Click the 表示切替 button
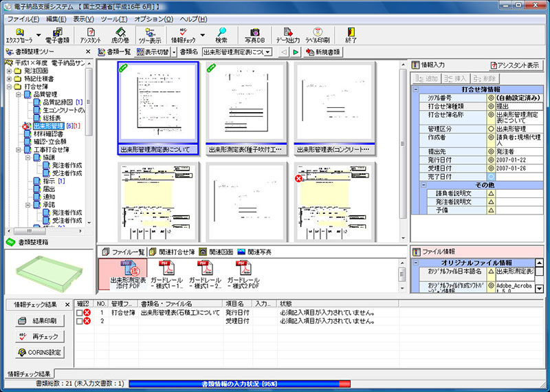The width and height of the screenshot is (550, 392). [153, 52]
